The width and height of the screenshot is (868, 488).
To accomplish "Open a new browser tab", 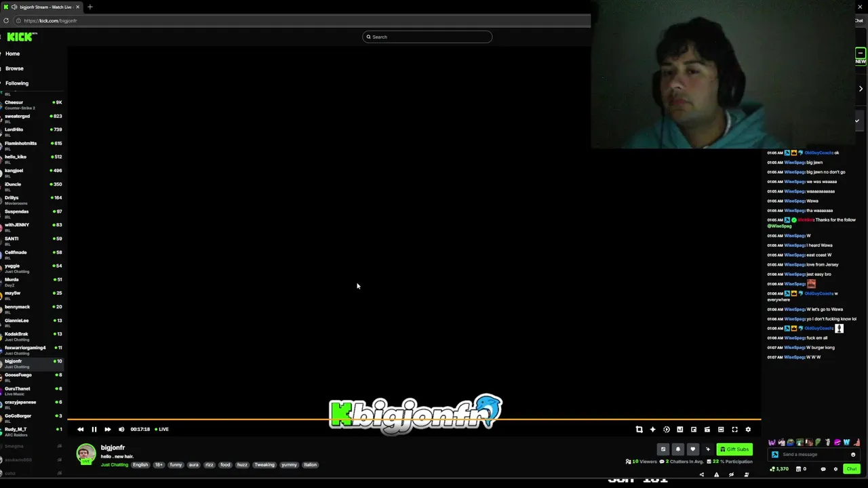I will (90, 7).
